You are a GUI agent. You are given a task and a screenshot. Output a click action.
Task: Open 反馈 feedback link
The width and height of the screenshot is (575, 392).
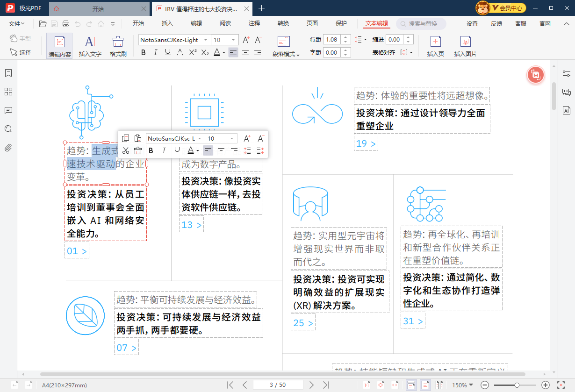click(x=496, y=24)
